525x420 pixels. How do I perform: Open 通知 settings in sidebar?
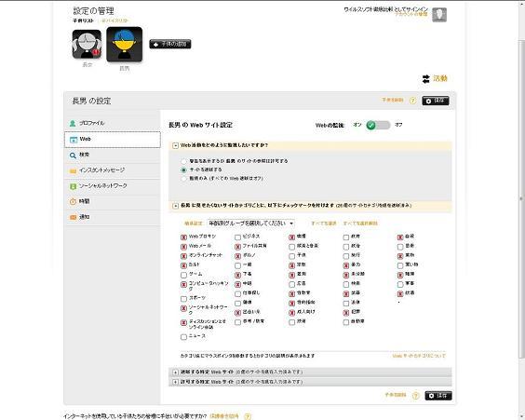(113, 217)
